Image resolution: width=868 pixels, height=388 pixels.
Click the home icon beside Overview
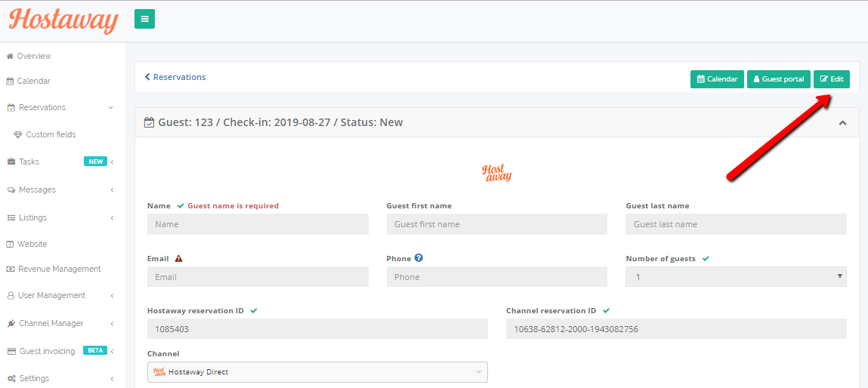9,56
